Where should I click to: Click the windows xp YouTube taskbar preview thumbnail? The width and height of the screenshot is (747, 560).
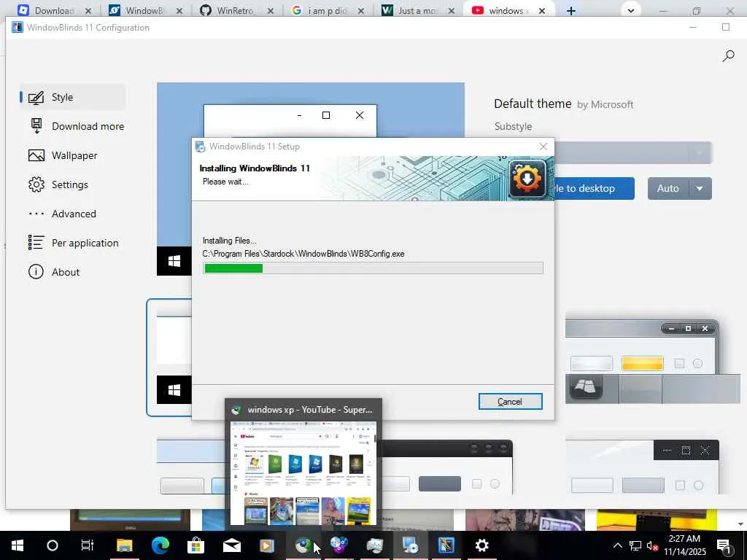(x=303, y=472)
